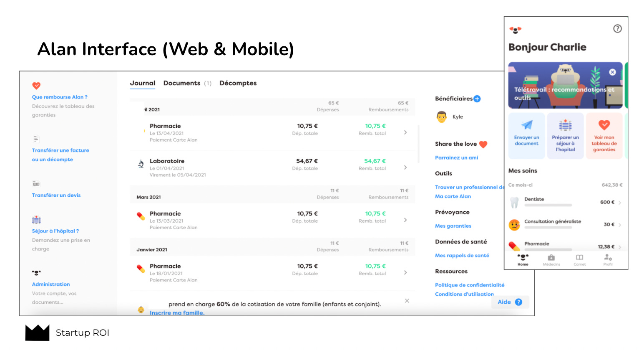Click the journal vertical scrollbar
The height and width of the screenshot is (350, 644).
tap(418, 143)
